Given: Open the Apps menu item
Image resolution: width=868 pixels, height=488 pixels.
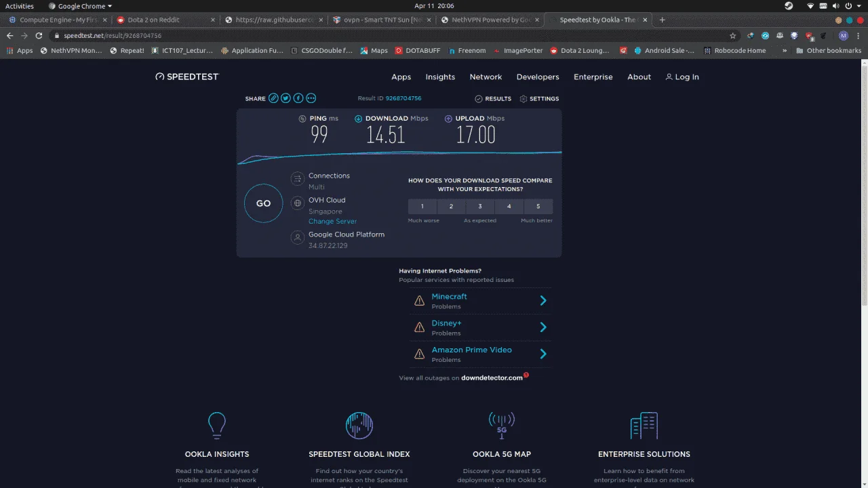Looking at the screenshot, I should (x=401, y=77).
